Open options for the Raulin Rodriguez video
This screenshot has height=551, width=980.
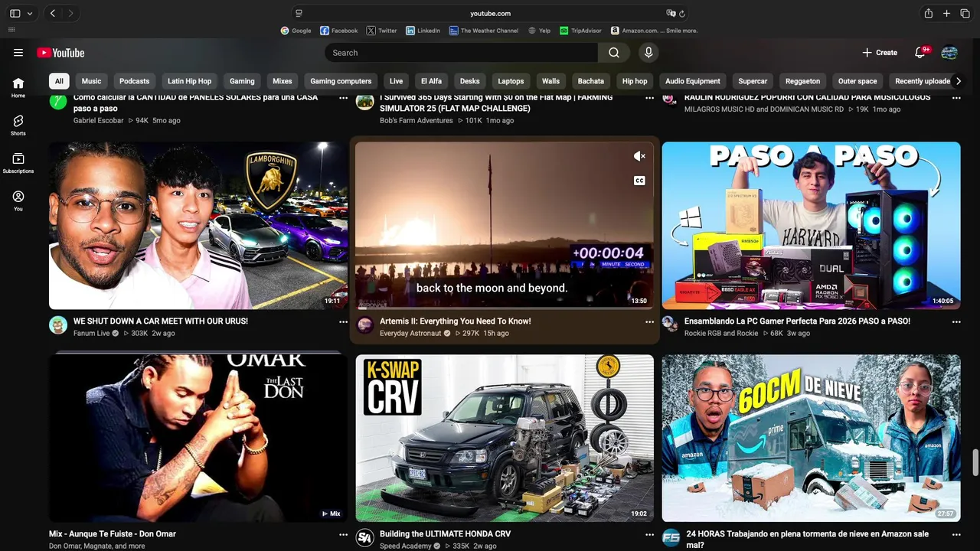coord(956,98)
